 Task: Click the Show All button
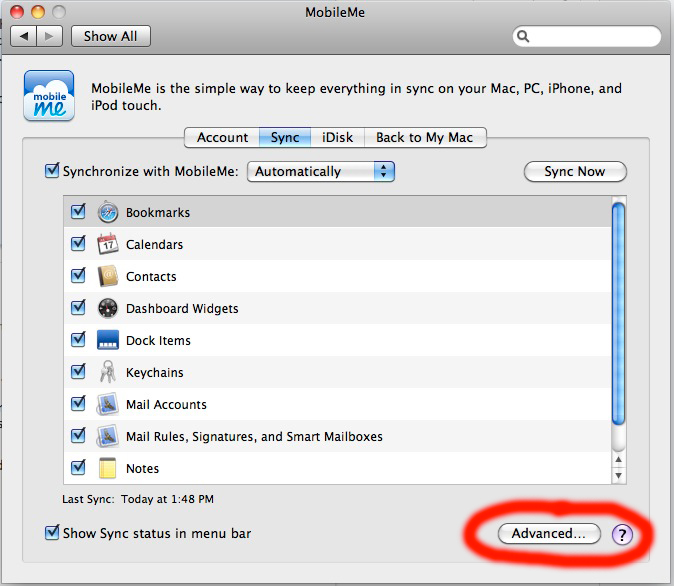110,36
